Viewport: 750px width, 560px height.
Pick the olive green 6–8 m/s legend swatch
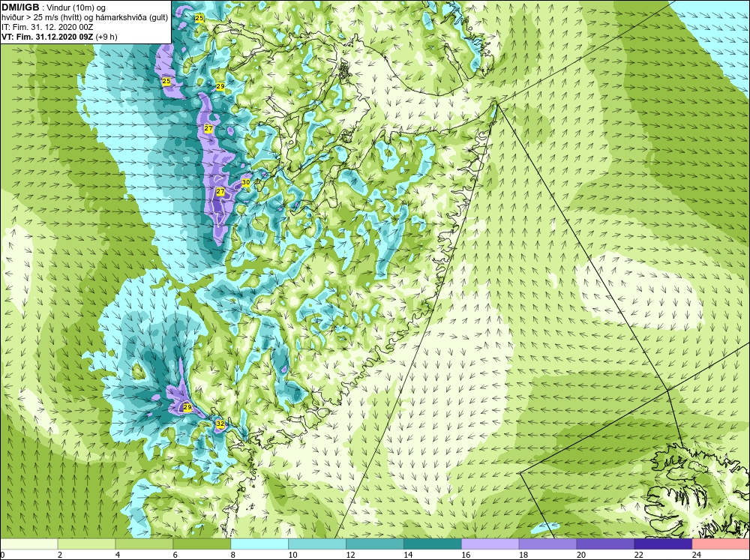click(x=202, y=544)
